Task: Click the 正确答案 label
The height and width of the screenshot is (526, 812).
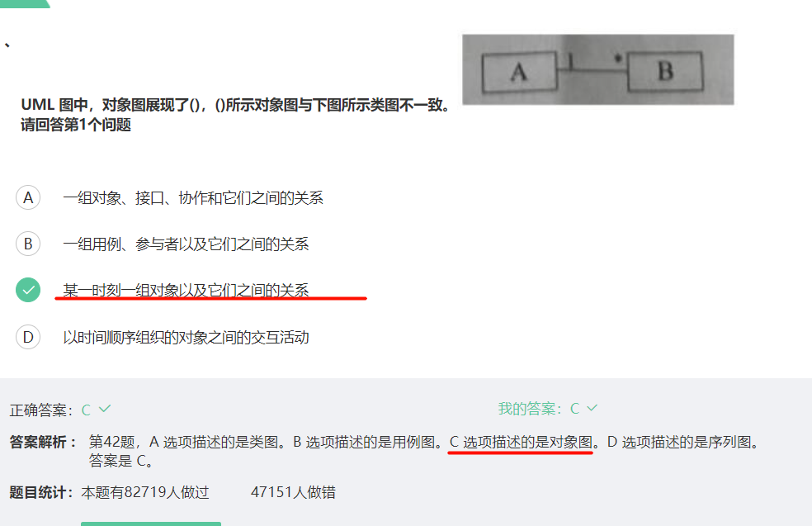Action: click(x=41, y=410)
